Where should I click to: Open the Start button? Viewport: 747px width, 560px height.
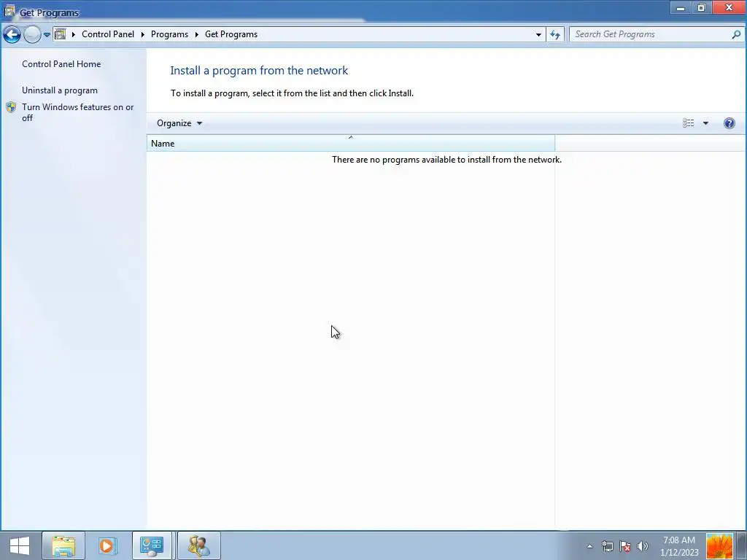tap(19, 545)
